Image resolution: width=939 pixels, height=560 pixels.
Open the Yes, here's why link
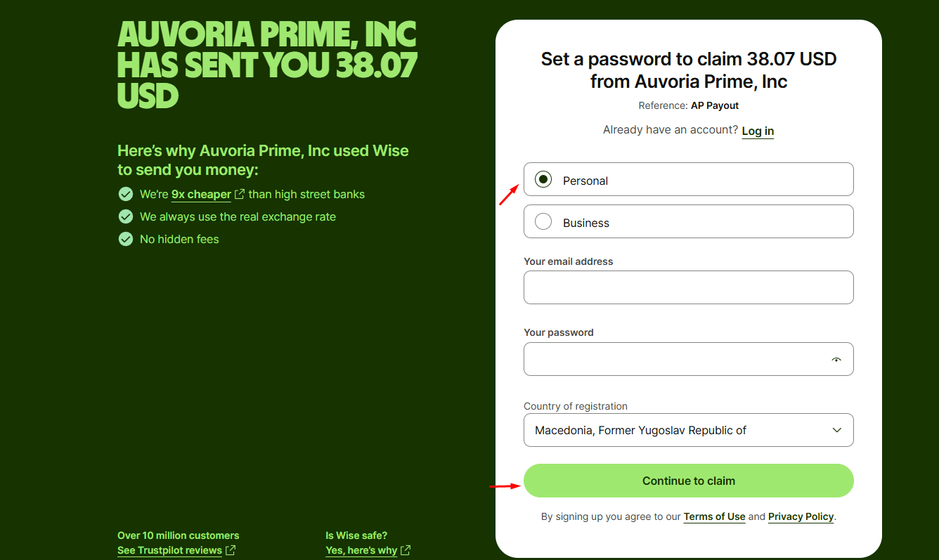[x=361, y=550]
